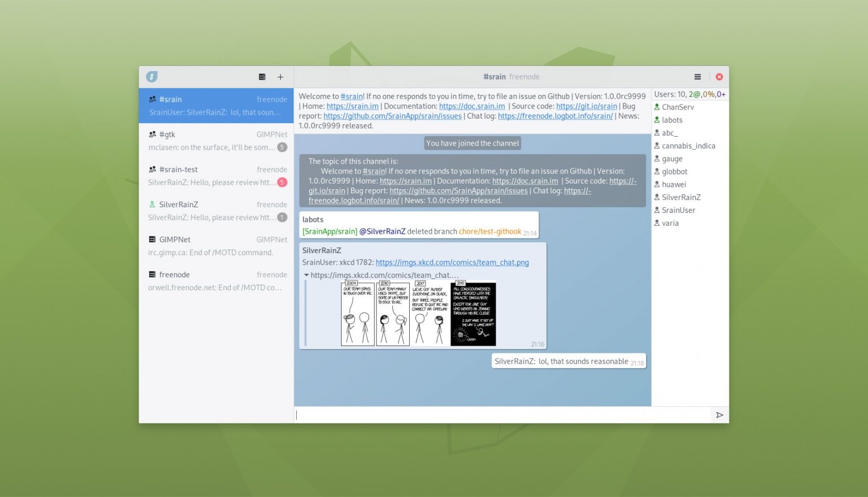Click the group chat icon beside #gtk
The height and width of the screenshot is (497, 868).
(152, 134)
